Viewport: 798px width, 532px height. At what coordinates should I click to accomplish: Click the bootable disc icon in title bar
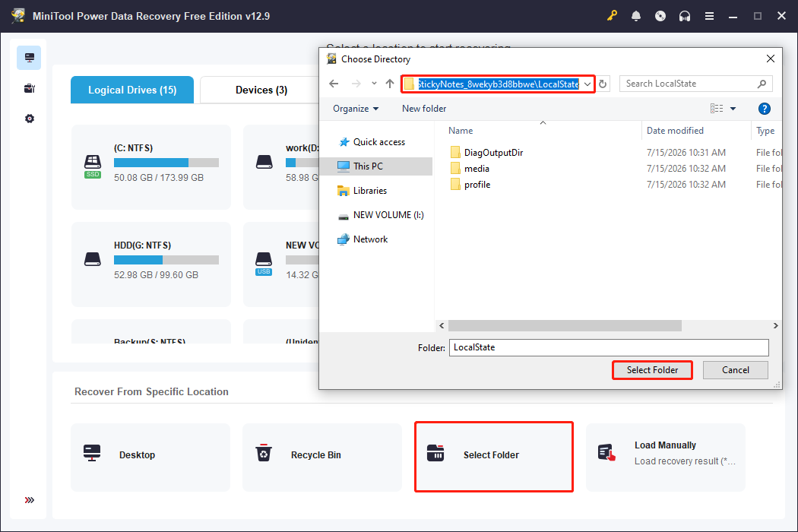coord(660,16)
